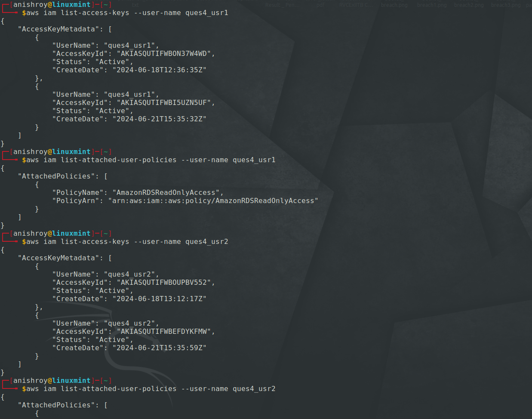Click UserName "ques4_usr2" above key AKIASQUTIFWBOUPBV552
Image resolution: width=532 pixels, height=419 pixels.
[129, 274]
